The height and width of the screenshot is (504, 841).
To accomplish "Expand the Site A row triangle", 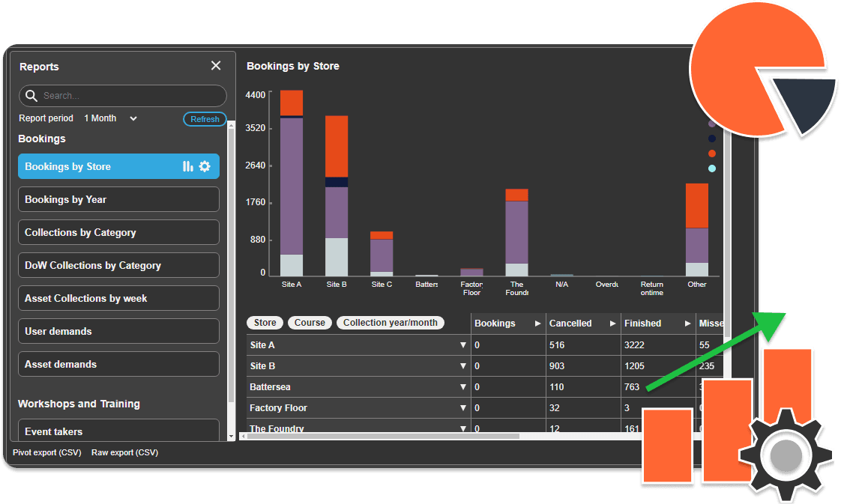I will point(463,345).
